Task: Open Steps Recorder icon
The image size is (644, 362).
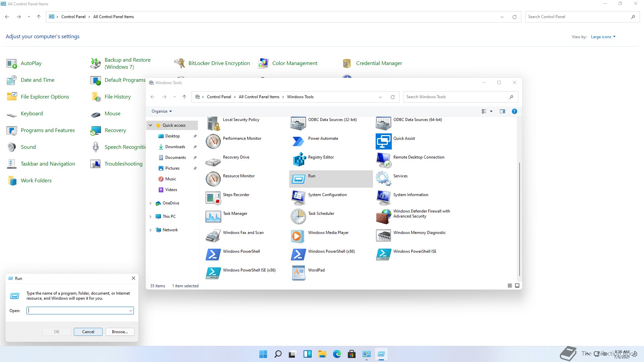Action: point(213,198)
